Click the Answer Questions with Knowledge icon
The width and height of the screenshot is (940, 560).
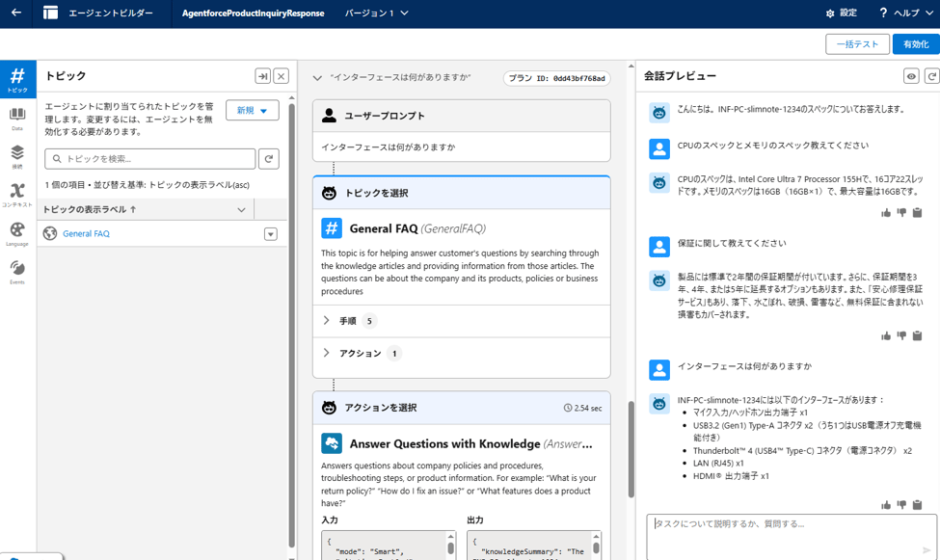(332, 443)
